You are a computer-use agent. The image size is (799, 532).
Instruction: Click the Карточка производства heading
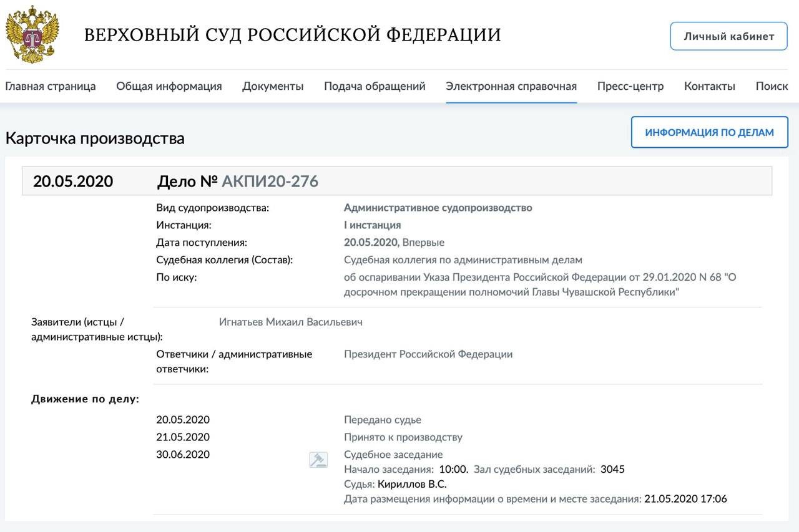[95, 138]
